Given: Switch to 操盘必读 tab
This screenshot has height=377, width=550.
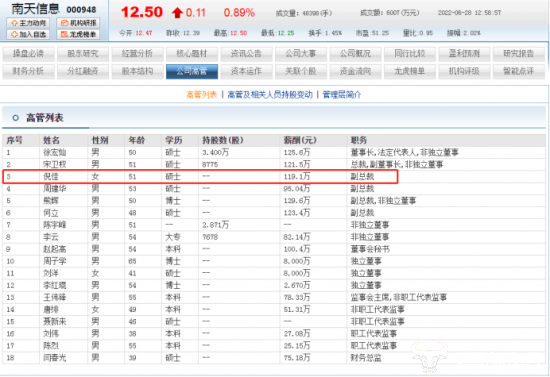Looking at the screenshot, I should [x=28, y=54].
